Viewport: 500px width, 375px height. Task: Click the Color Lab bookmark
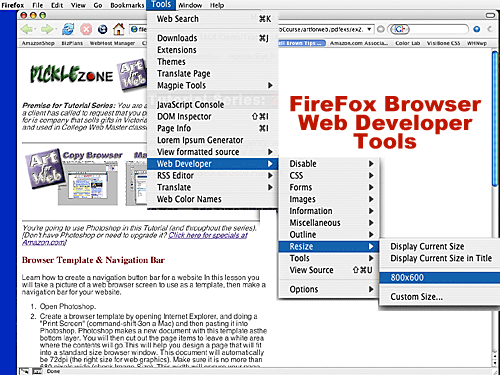click(x=407, y=43)
